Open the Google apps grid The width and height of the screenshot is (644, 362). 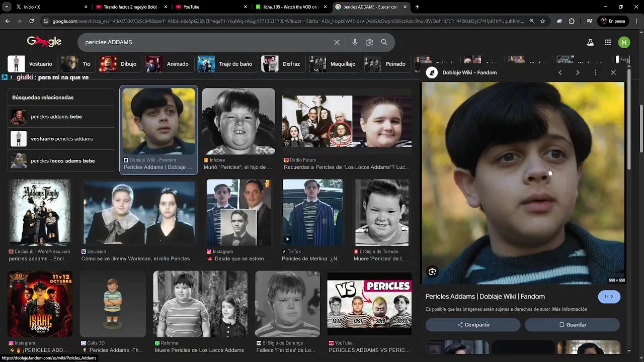[x=608, y=42]
